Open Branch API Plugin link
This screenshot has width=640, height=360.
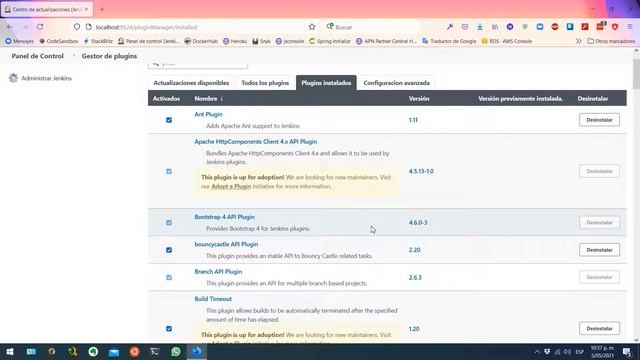pos(218,271)
